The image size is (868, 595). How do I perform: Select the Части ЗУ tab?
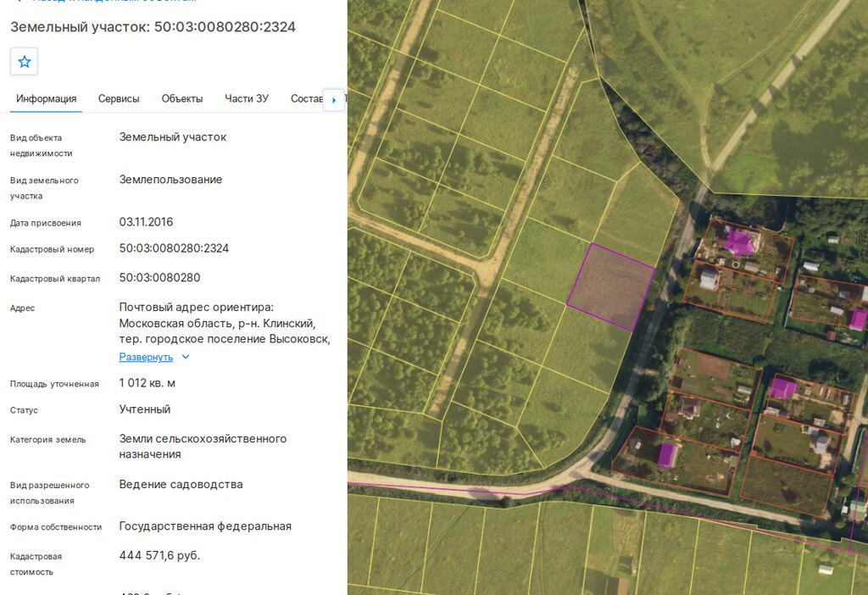click(x=247, y=98)
